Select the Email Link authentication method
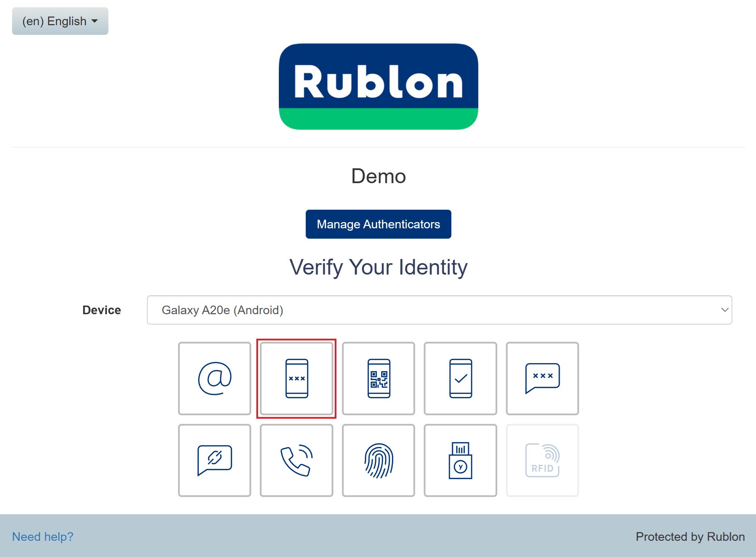This screenshot has height=557, width=756. click(x=214, y=378)
